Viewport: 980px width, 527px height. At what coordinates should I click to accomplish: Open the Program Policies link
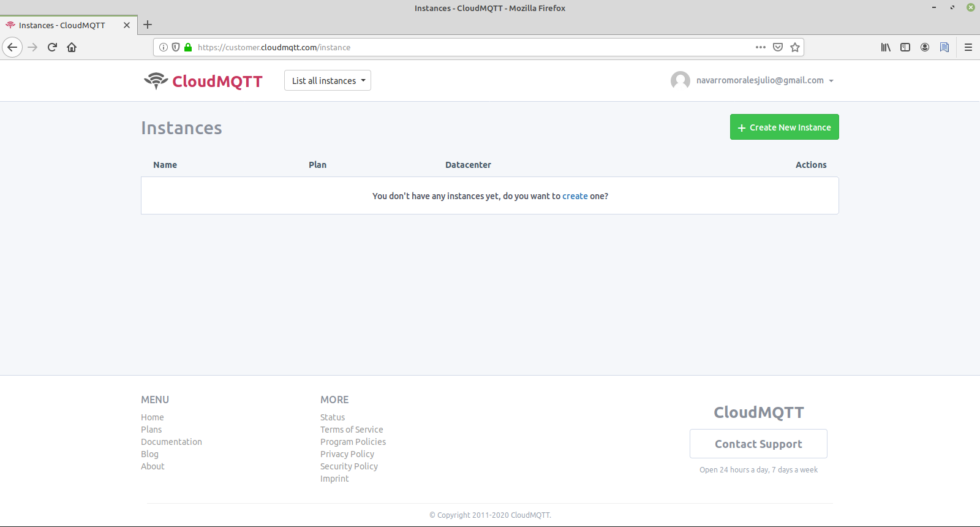[x=353, y=442]
